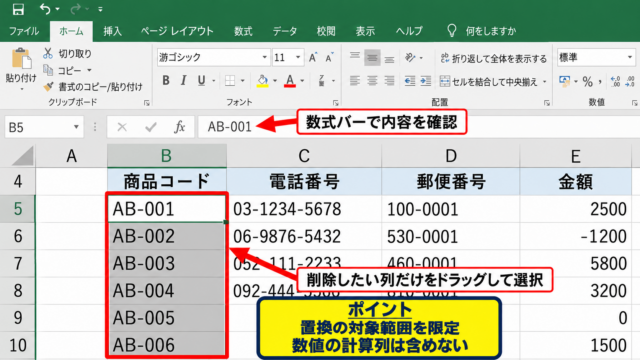
Task: Toggle Italic formatting
Action: coord(183,81)
